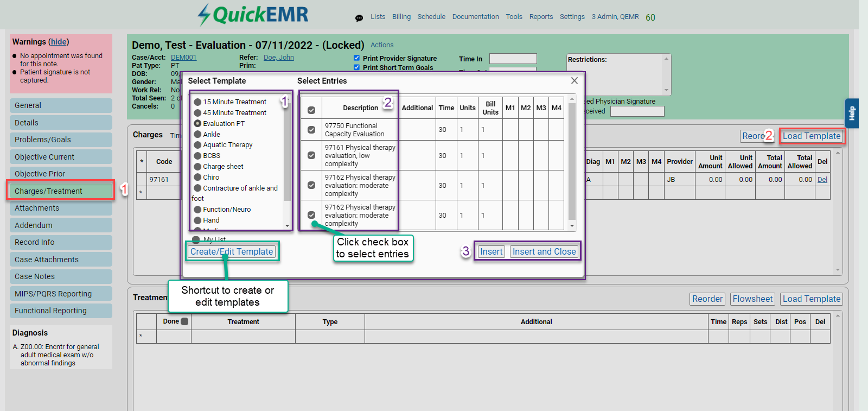Click the Restrictions text area
The height and width of the screenshot is (411, 868).
coord(619,74)
